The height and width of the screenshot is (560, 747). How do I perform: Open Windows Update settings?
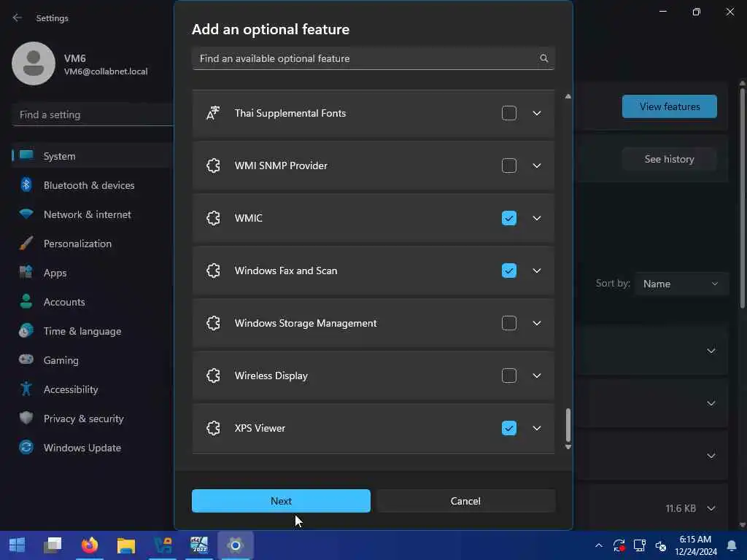(x=93, y=448)
